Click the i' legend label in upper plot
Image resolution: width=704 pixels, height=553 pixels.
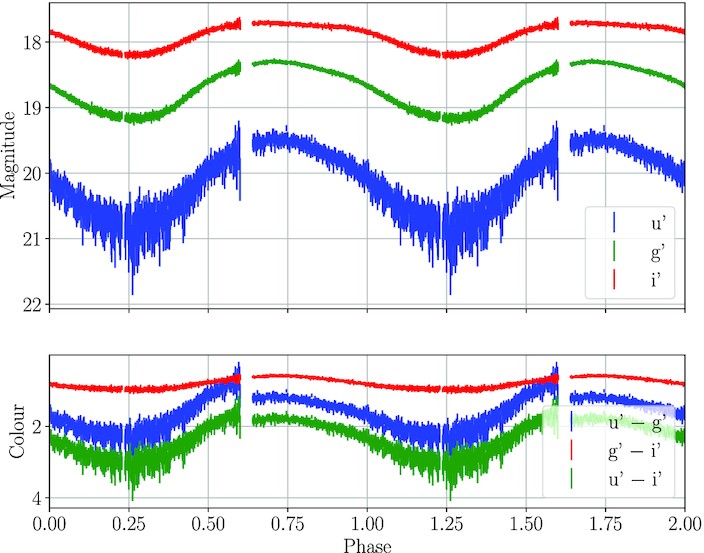(656, 281)
